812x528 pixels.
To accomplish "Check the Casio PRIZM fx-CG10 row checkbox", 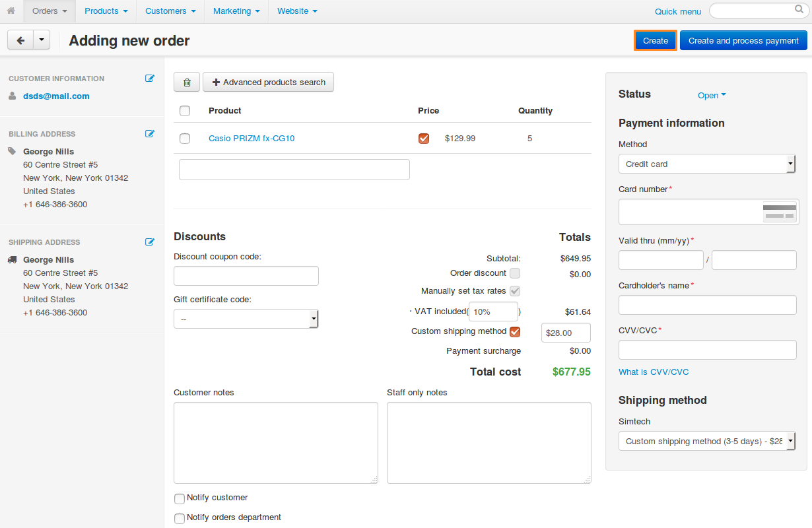I will 185,139.
